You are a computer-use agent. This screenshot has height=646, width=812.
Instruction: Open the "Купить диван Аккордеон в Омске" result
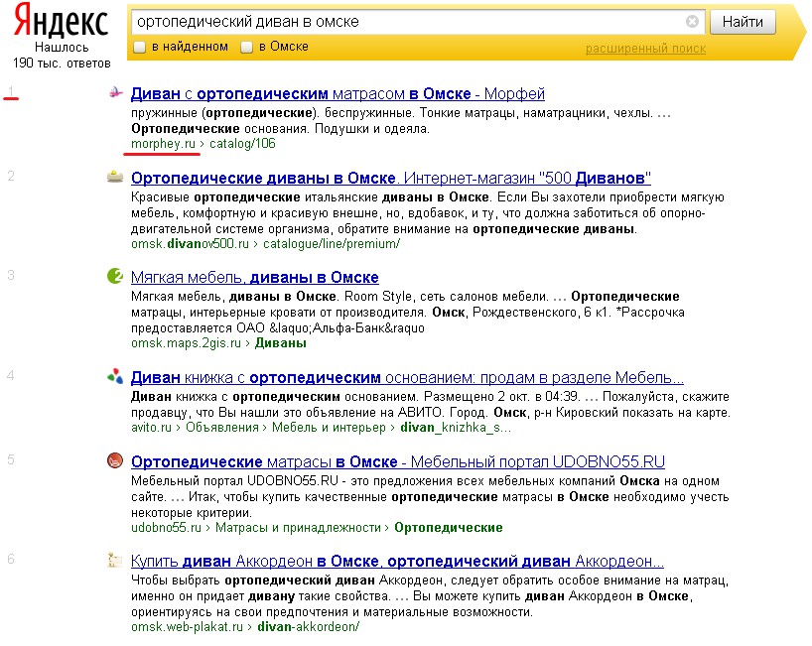(397, 561)
